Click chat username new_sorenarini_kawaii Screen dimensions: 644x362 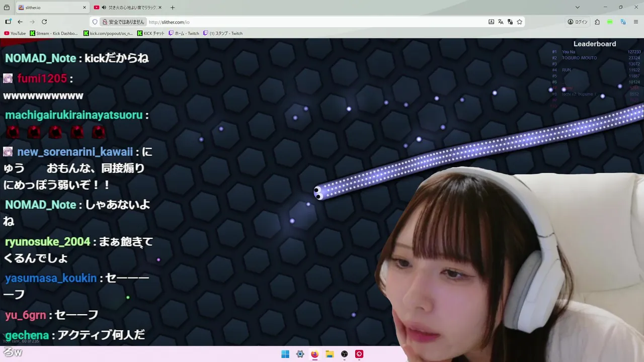(x=75, y=152)
